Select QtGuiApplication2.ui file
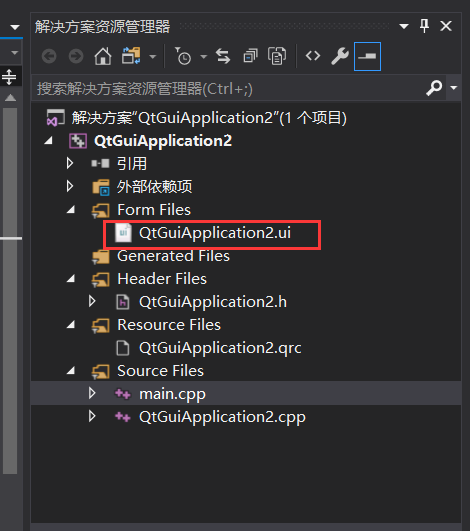 coord(215,233)
